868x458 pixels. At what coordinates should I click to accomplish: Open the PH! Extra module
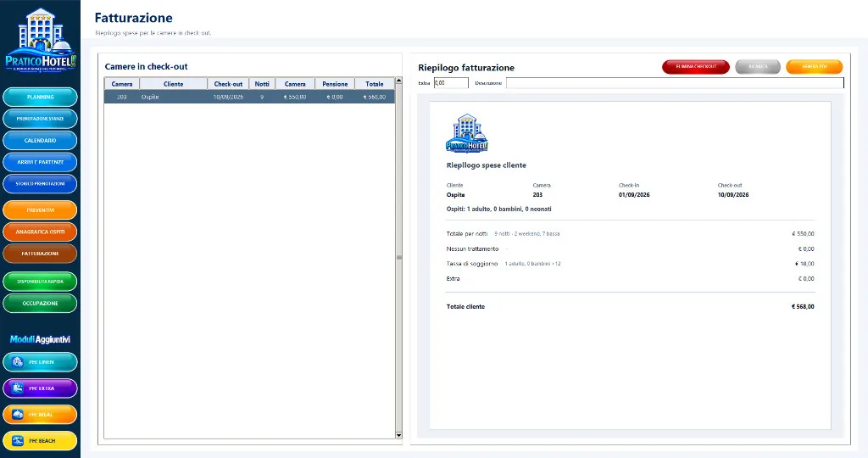coord(40,388)
